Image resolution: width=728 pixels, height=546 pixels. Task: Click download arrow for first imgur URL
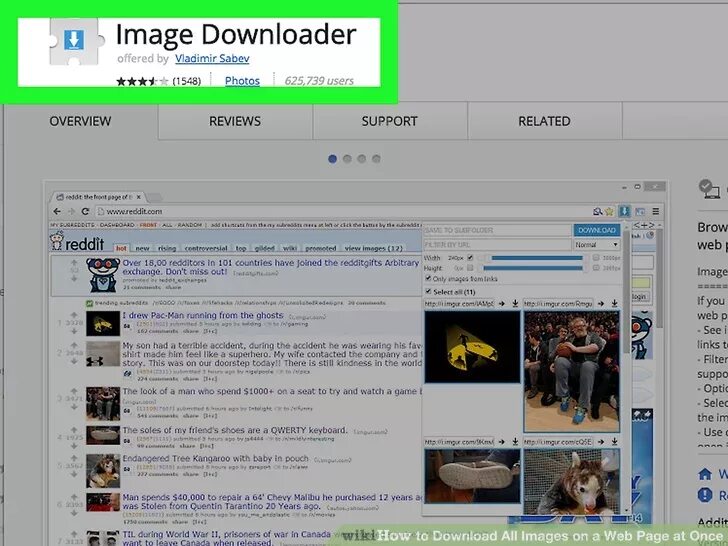(515, 304)
